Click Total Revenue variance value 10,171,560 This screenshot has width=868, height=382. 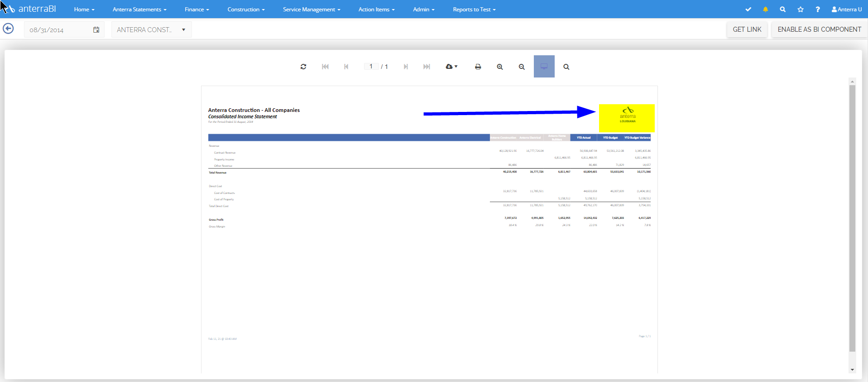(x=643, y=172)
